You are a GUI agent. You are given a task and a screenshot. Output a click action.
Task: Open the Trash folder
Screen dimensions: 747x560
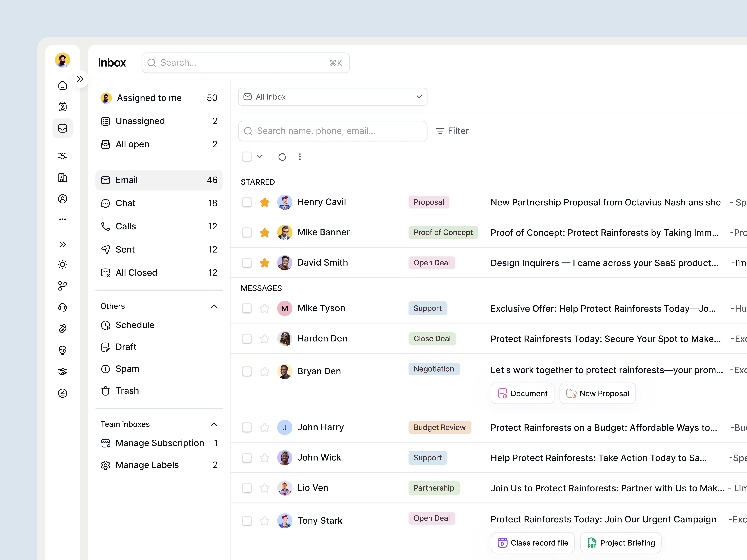(x=159, y=391)
